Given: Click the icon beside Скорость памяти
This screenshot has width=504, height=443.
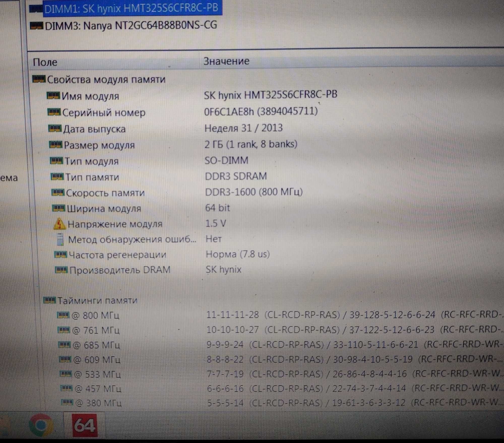Looking at the screenshot, I should pos(58,193).
